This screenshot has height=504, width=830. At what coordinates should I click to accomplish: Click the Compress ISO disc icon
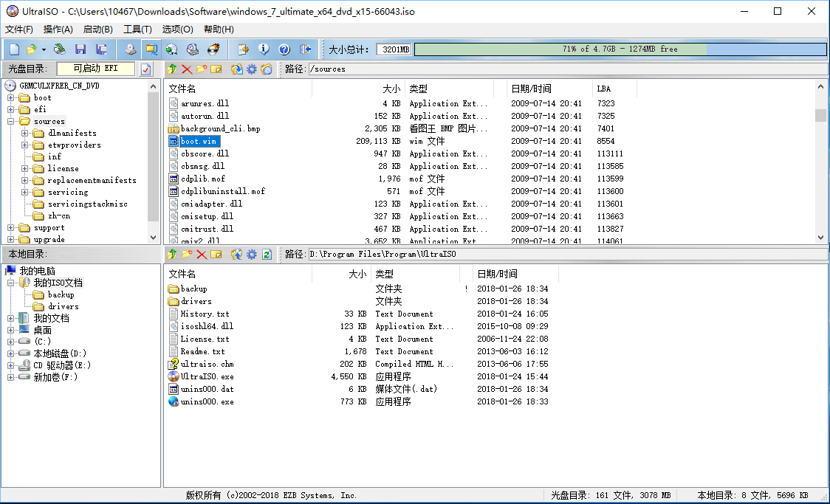(x=171, y=49)
